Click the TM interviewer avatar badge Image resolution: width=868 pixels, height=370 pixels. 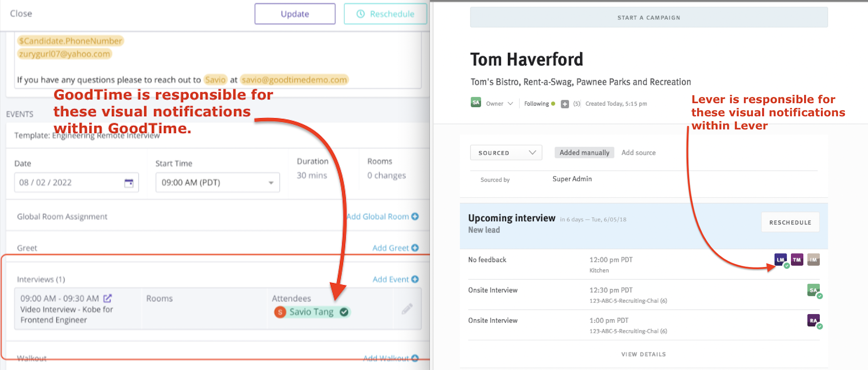[x=796, y=260]
